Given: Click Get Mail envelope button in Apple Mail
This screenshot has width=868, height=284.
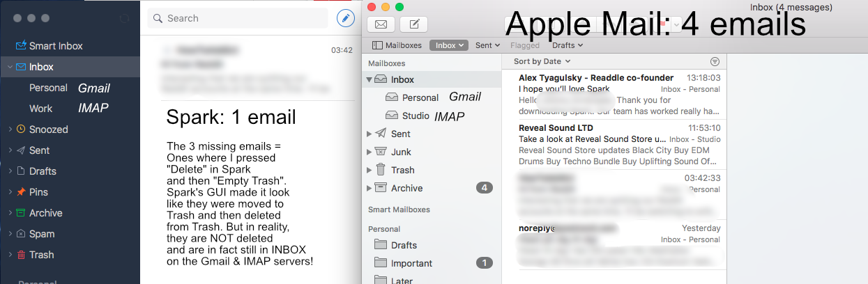Looking at the screenshot, I should point(381,24).
